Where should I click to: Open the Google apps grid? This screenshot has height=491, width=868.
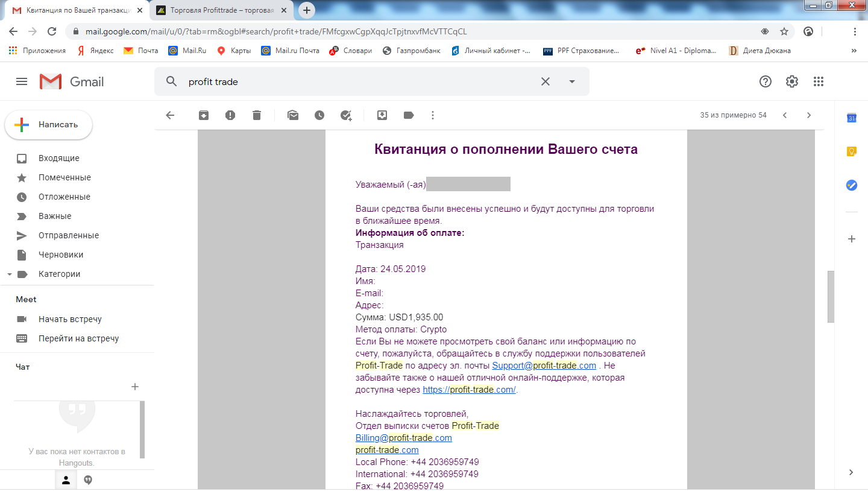point(819,81)
